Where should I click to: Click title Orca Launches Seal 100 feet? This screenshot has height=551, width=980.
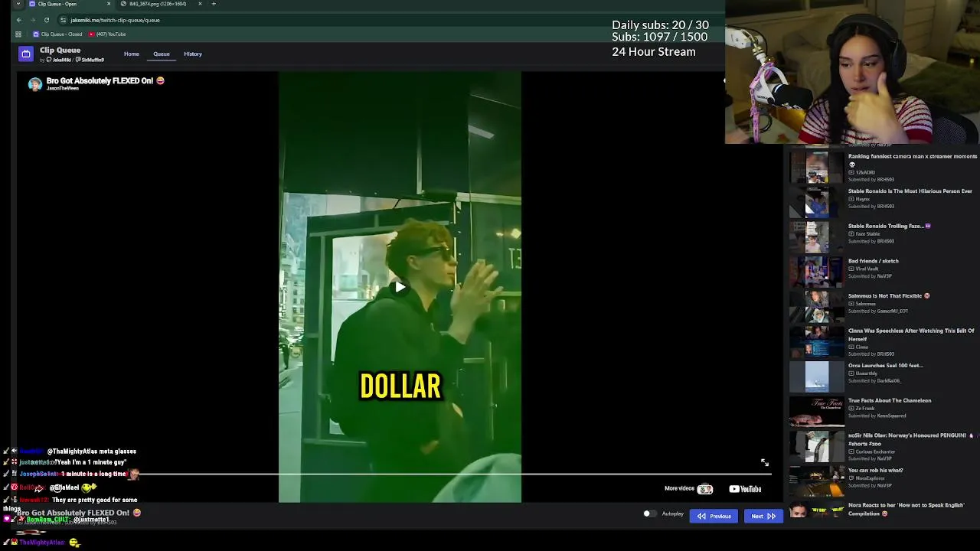click(x=886, y=366)
